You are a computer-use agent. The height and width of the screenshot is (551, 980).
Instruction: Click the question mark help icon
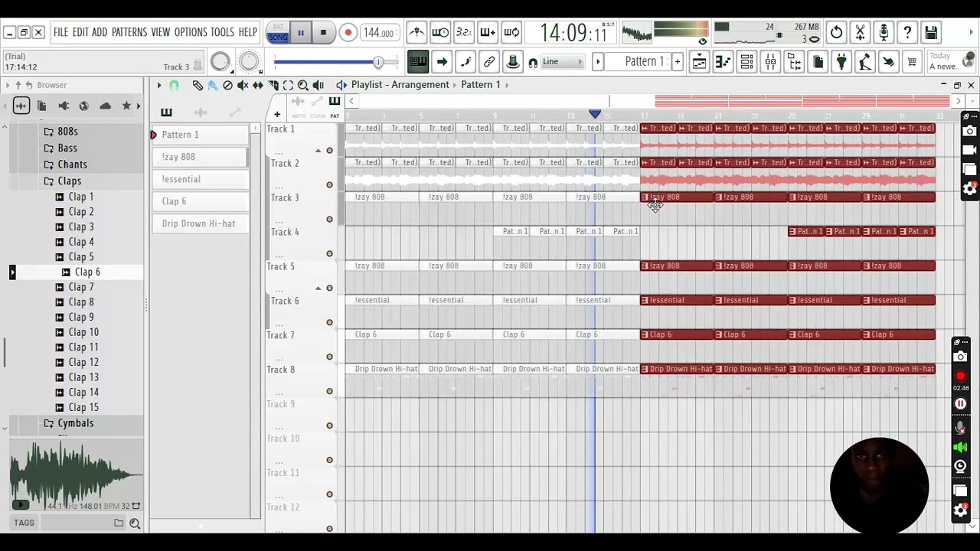click(907, 33)
